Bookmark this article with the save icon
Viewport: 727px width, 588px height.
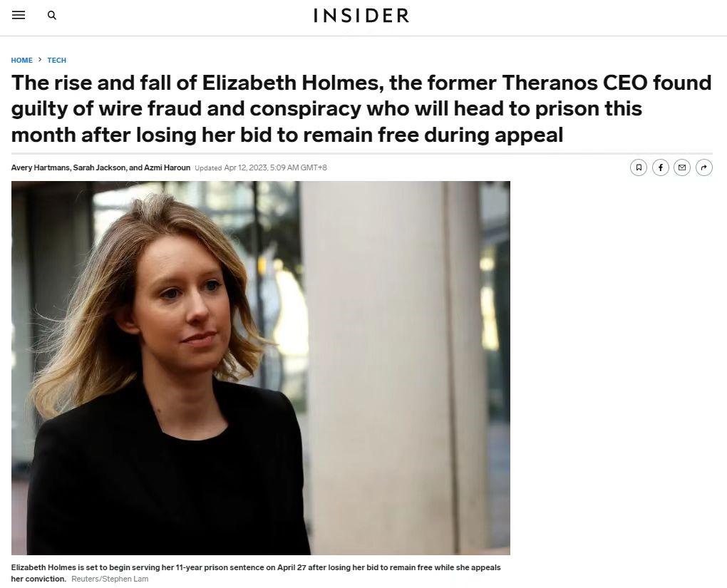click(x=639, y=167)
